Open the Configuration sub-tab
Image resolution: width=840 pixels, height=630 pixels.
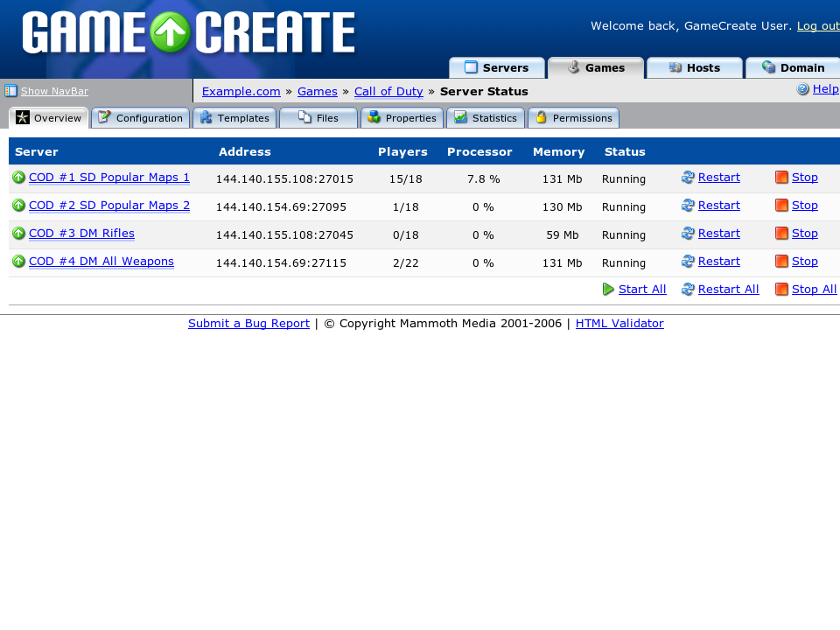(141, 118)
